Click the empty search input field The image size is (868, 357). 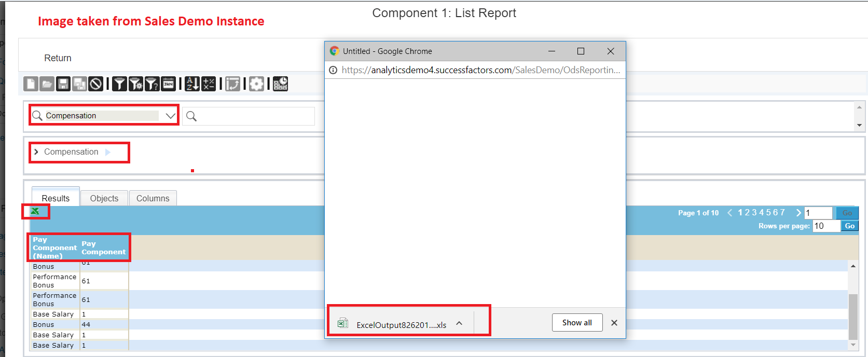pyautogui.click(x=249, y=116)
